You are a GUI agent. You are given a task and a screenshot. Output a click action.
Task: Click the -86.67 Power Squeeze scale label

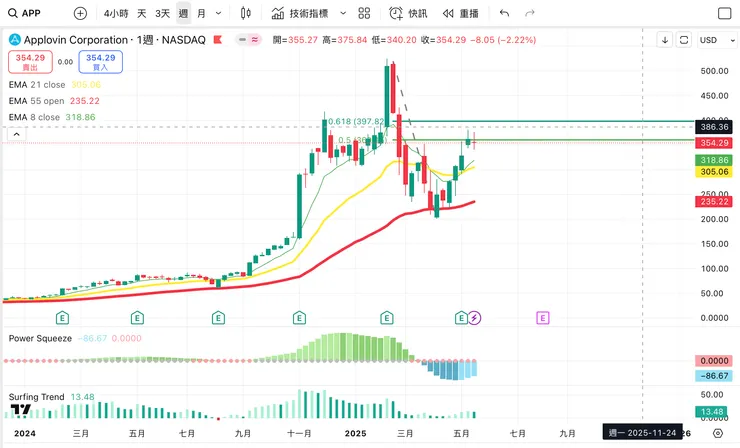(714, 376)
